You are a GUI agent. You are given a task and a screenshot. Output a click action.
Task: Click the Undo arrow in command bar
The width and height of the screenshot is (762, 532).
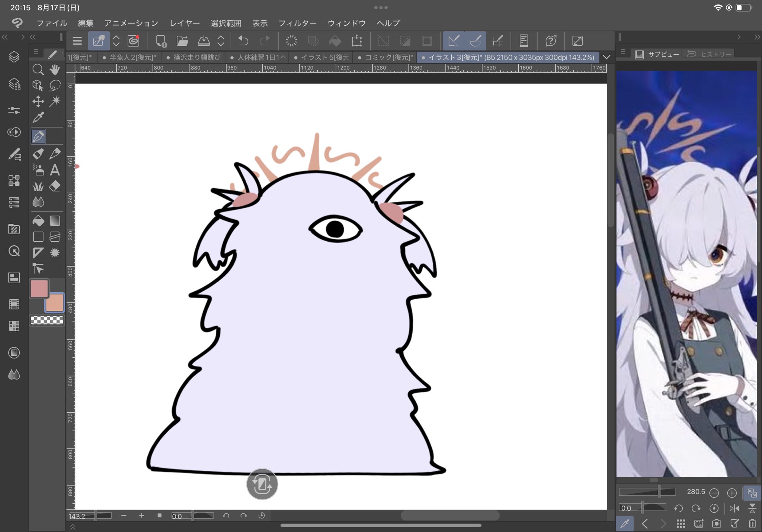point(243,41)
